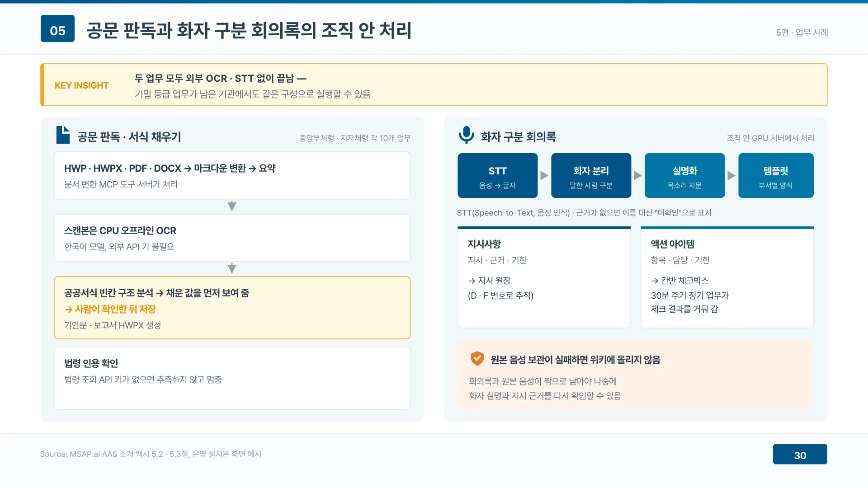Click 조직 안 GPU 서버에서 처리 caption
Viewport: 868px width, 488px height.
770,138
